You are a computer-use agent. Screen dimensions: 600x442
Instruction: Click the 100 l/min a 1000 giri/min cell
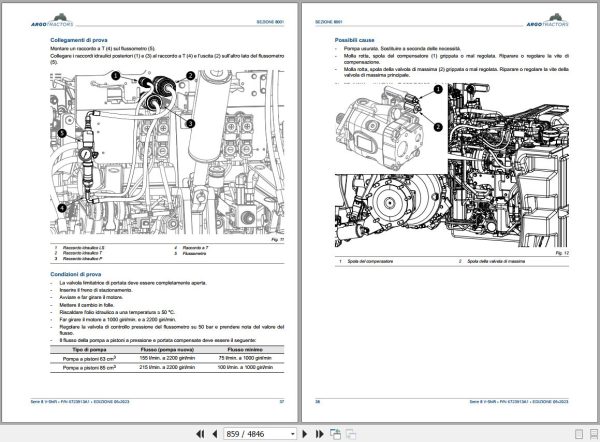coord(245,367)
